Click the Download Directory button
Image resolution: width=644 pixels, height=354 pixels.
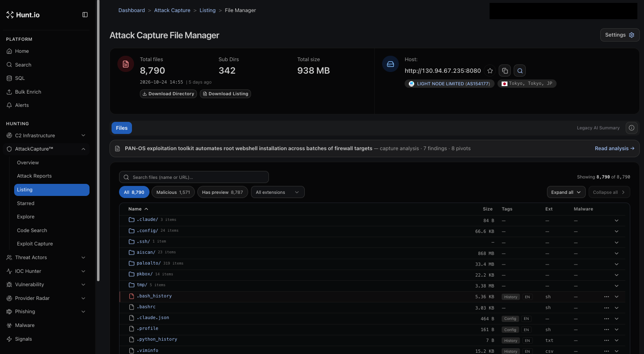coord(168,94)
